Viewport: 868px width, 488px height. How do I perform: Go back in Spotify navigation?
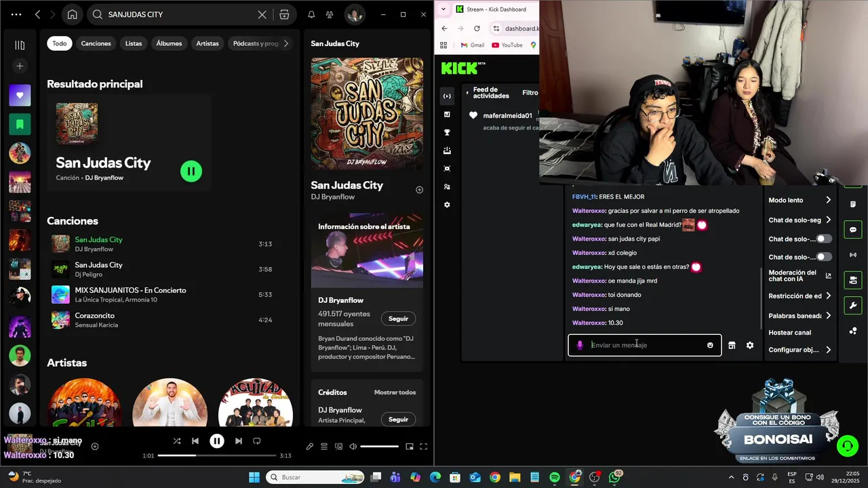pyautogui.click(x=37, y=14)
